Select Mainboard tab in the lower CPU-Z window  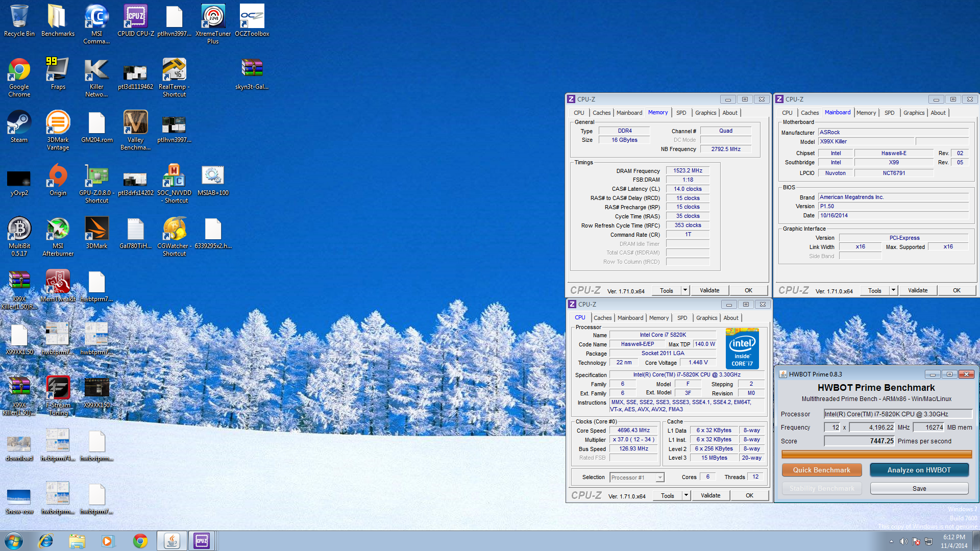point(630,318)
